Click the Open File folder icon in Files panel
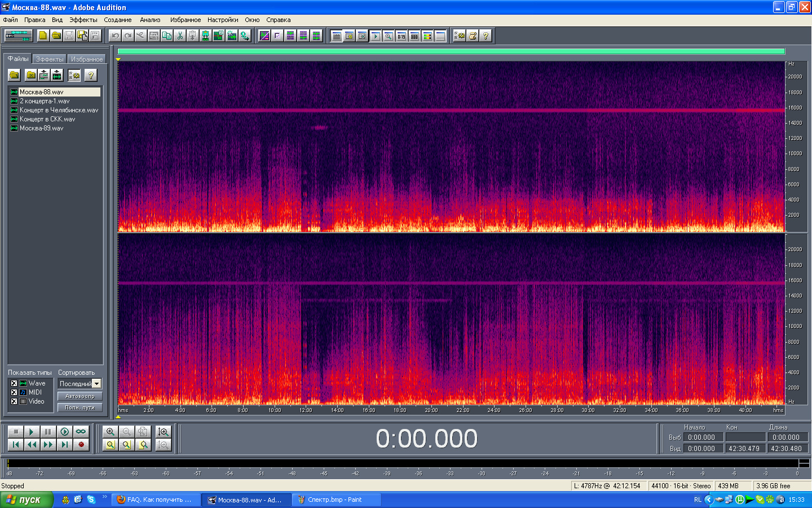The image size is (812, 508). 14,75
